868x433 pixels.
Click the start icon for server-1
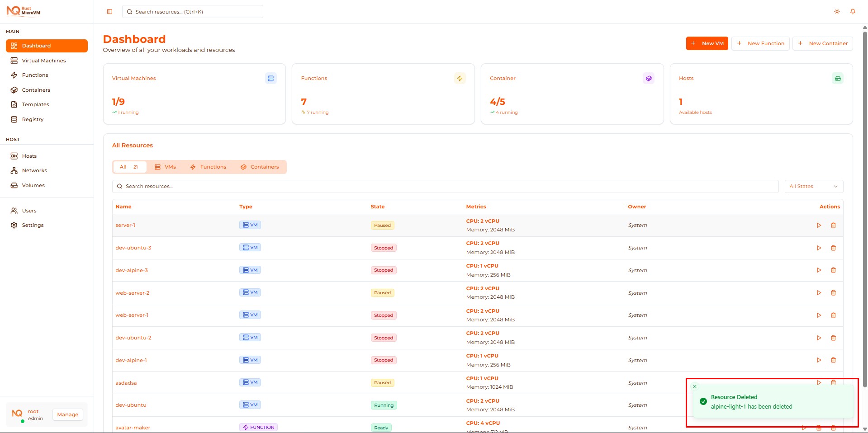[x=819, y=226]
